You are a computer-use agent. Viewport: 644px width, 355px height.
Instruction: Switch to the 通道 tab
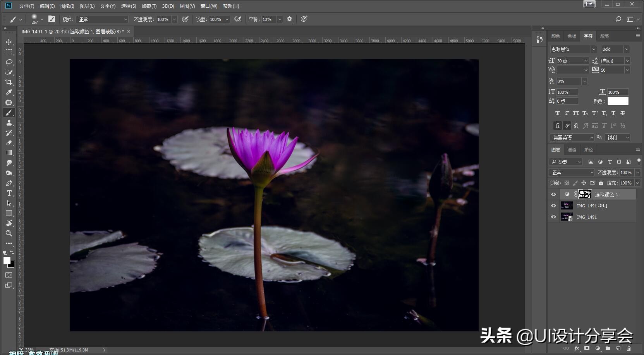572,150
